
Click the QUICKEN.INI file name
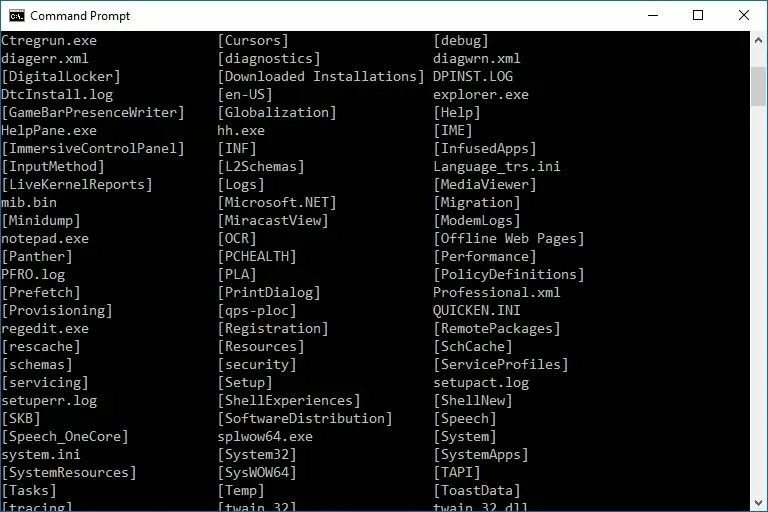tap(476, 311)
